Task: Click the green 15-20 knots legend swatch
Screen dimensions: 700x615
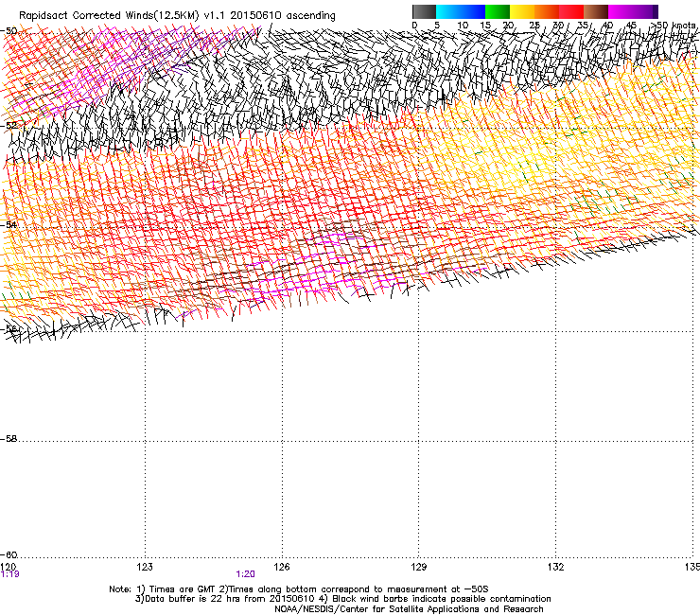Action: tap(498, 11)
